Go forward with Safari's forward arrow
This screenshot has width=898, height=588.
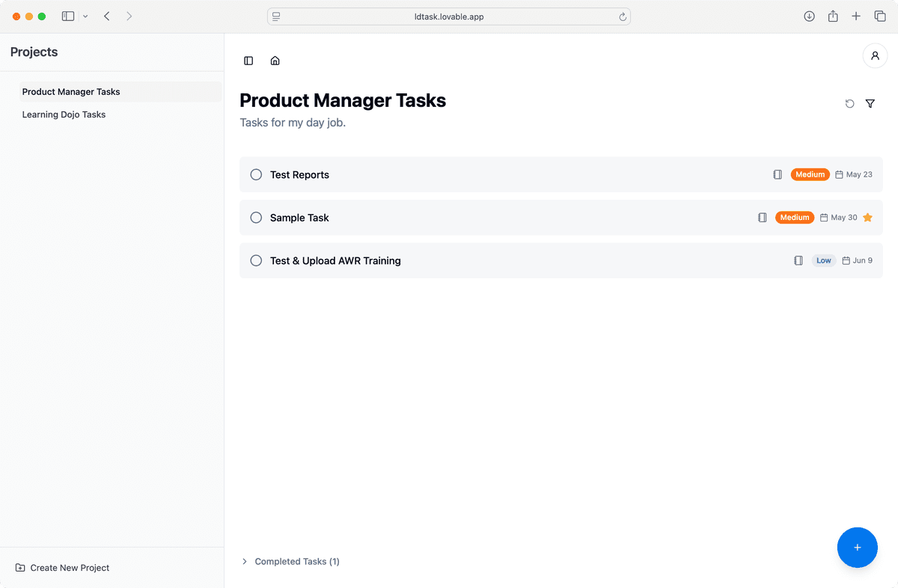coord(129,16)
